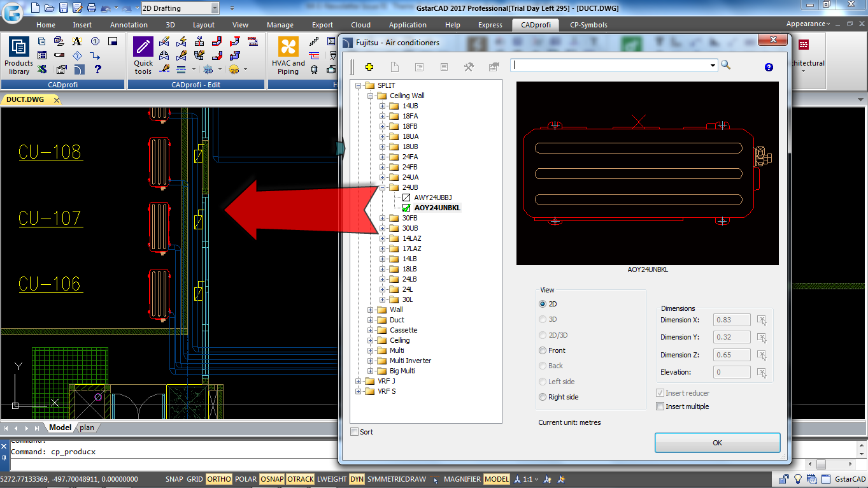Toggle DYN input in status bar
The width and height of the screenshot is (868, 488).
(x=357, y=479)
